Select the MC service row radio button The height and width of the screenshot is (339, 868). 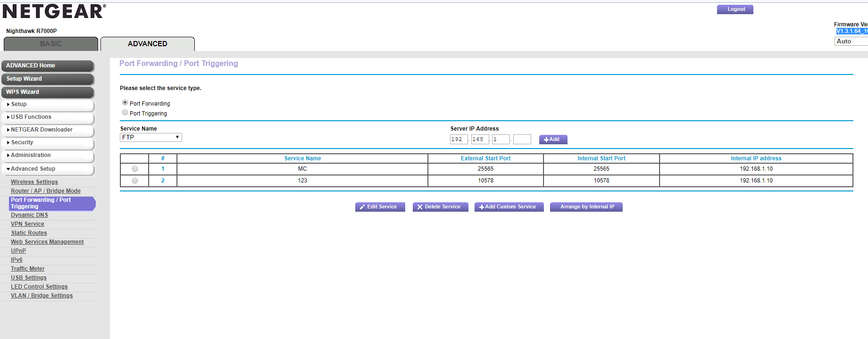[x=135, y=169]
